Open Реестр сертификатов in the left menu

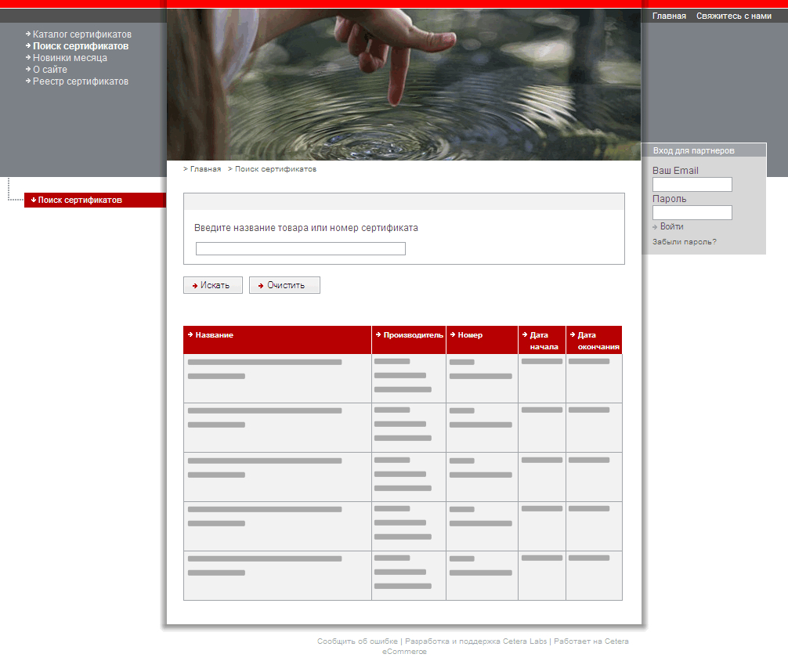coord(80,81)
